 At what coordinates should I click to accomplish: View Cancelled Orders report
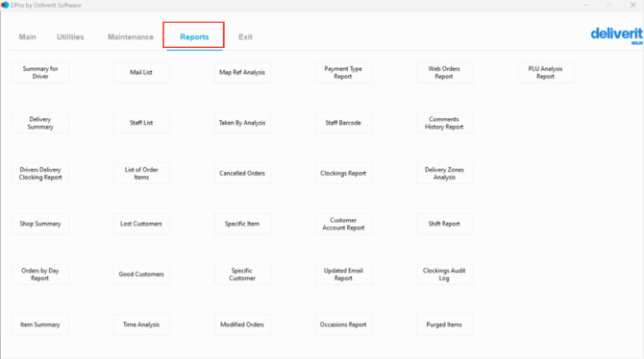coord(242,173)
